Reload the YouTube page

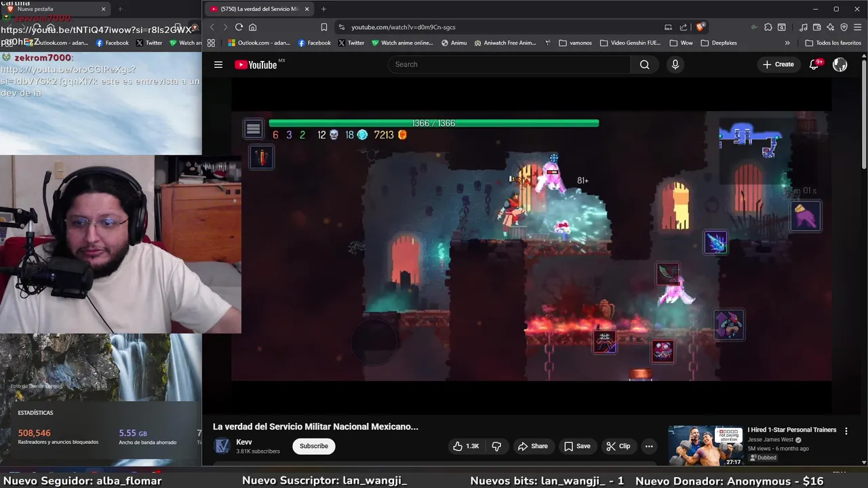(x=239, y=27)
